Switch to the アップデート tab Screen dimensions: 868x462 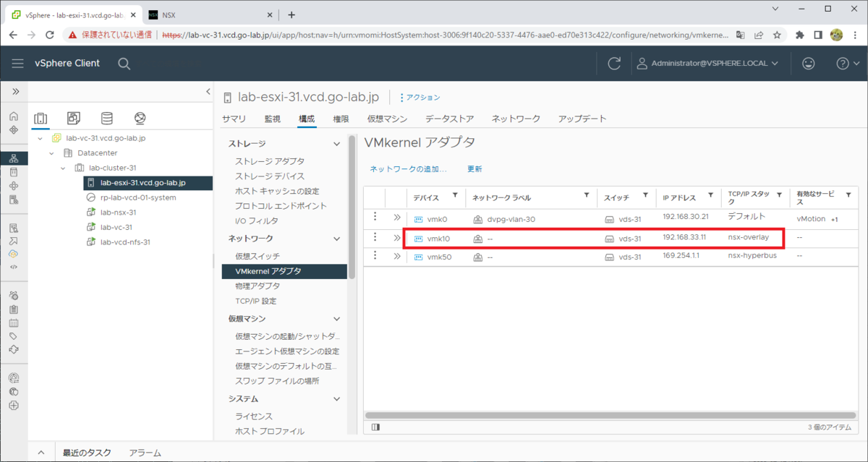(x=582, y=119)
